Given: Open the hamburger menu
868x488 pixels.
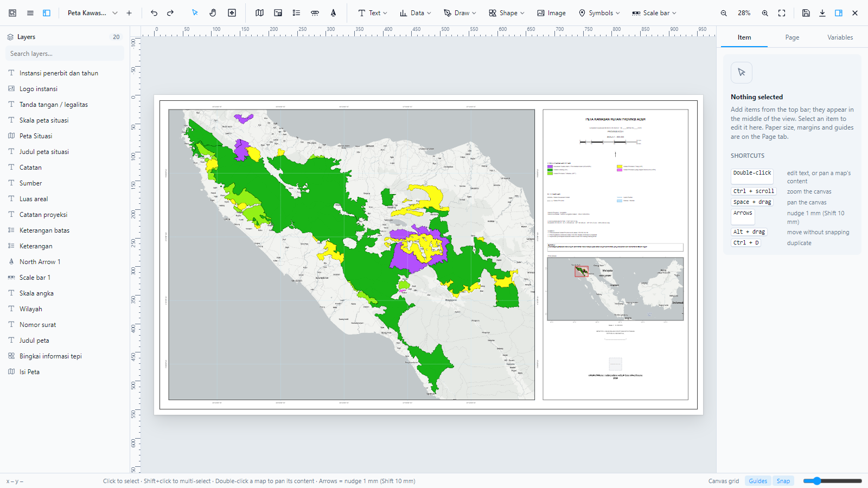Looking at the screenshot, I should tap(30, 13).
